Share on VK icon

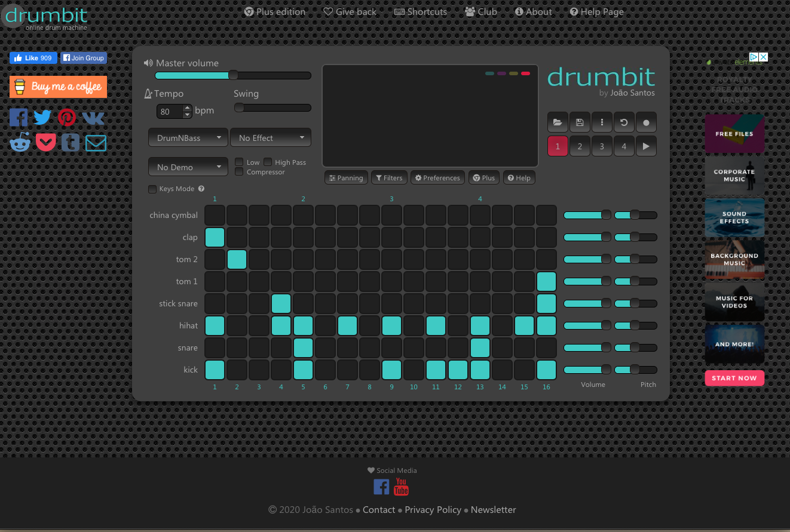point(93,117)
